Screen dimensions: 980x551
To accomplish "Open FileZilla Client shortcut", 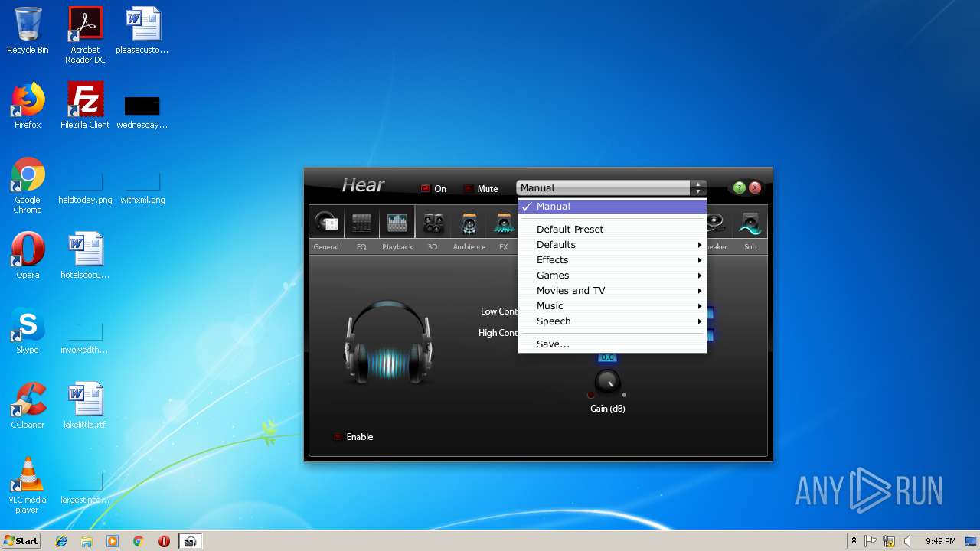I will [85, 106].
